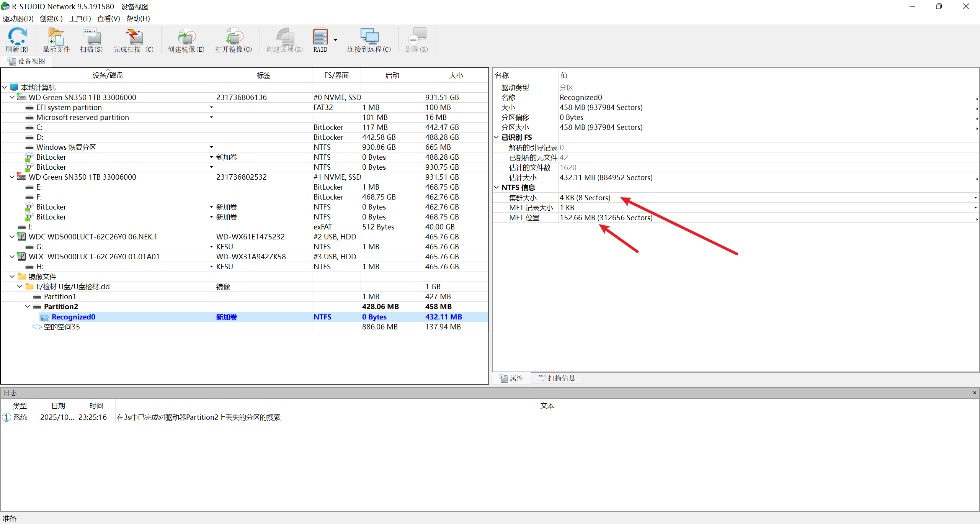Click the Open Image (打开镜像) icon
This screenshot has height=524, width=980.
tap(234, 39)
